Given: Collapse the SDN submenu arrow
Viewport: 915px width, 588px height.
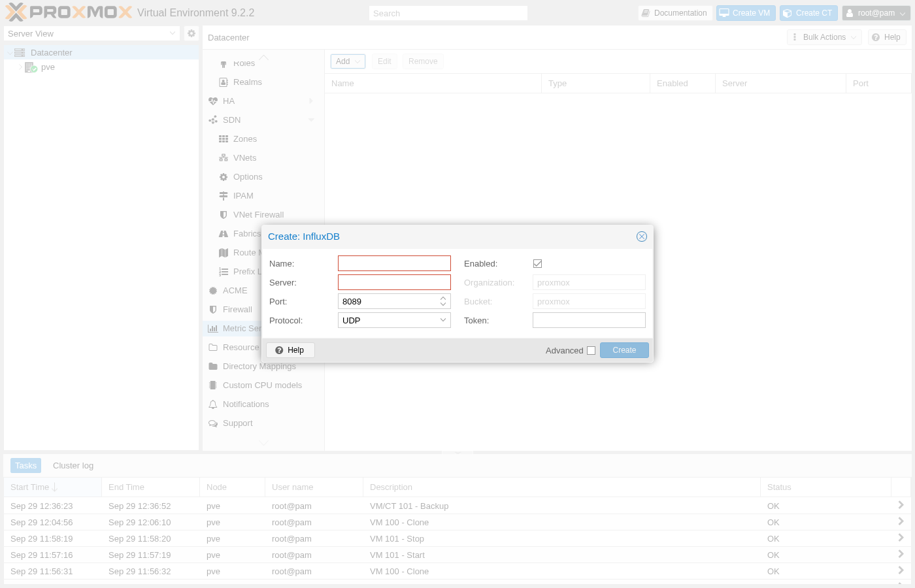Looking at the screenshot, I should coord(311,120).
